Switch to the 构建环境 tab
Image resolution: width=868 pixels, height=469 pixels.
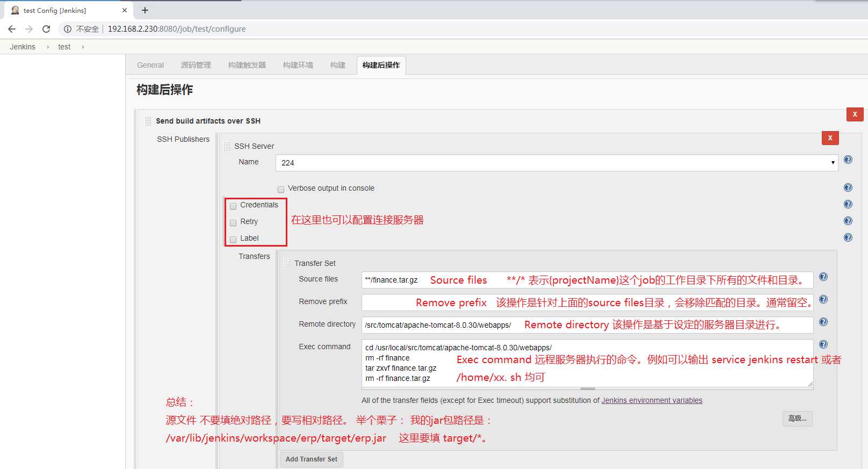[298, 65]
